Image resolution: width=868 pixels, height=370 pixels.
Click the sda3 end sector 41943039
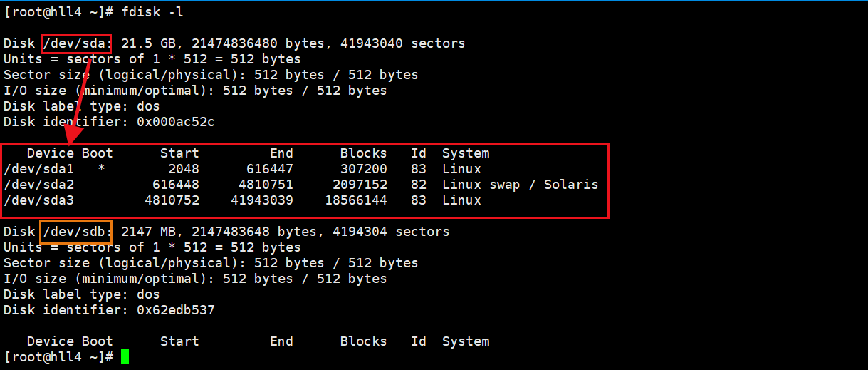(x=261, y=201)
